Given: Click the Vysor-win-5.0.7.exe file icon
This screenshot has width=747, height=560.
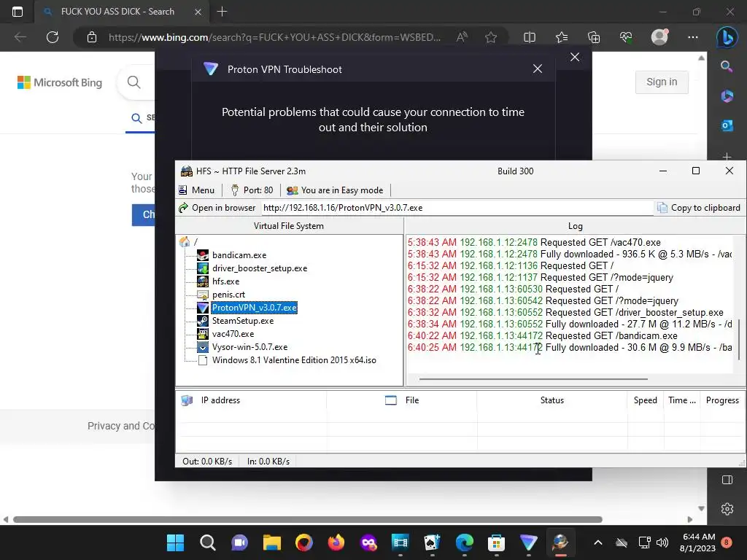Looking at the screenshot, I should pyautogui.click(x=203, y=347).
